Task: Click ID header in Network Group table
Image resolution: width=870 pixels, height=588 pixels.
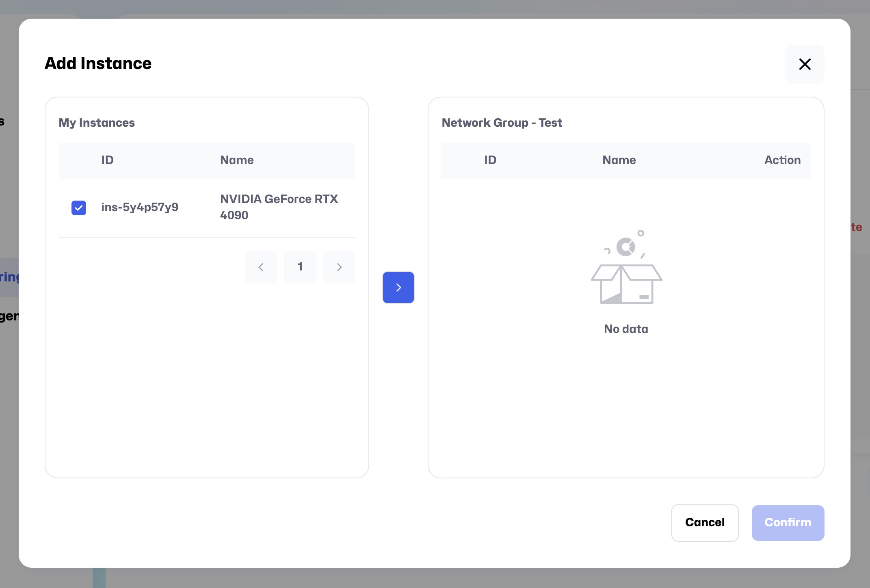Action: coord(490,160)
